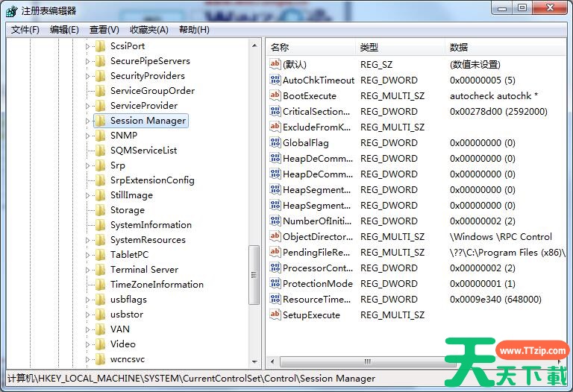The height and width of the screenshot is (392, 573).
Task: Click the ScsiPort folder icon
Action: point(100,46)
